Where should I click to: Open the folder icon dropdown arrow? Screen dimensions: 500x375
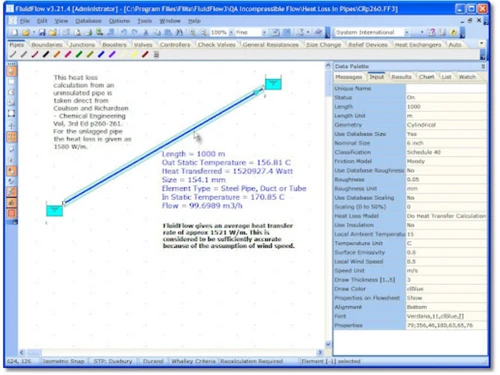coord(34,32)
